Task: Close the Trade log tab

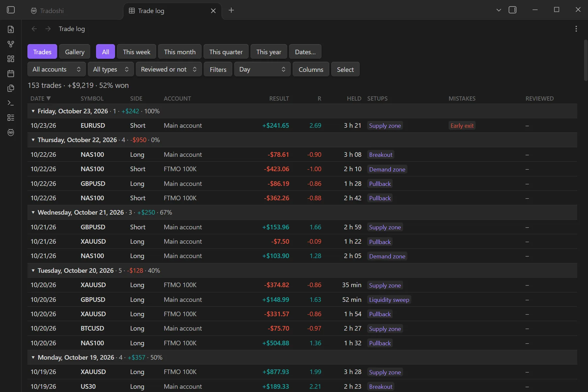Action: (213, 11)
